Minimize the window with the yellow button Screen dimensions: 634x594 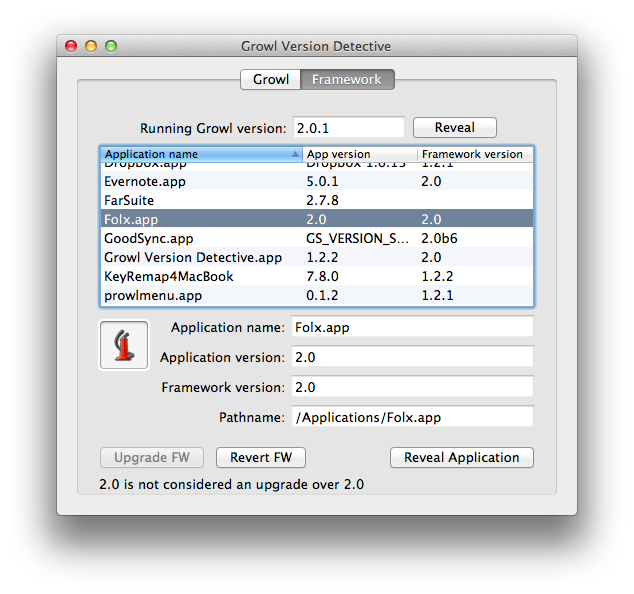pyautogui.click(x=91, y=46)
